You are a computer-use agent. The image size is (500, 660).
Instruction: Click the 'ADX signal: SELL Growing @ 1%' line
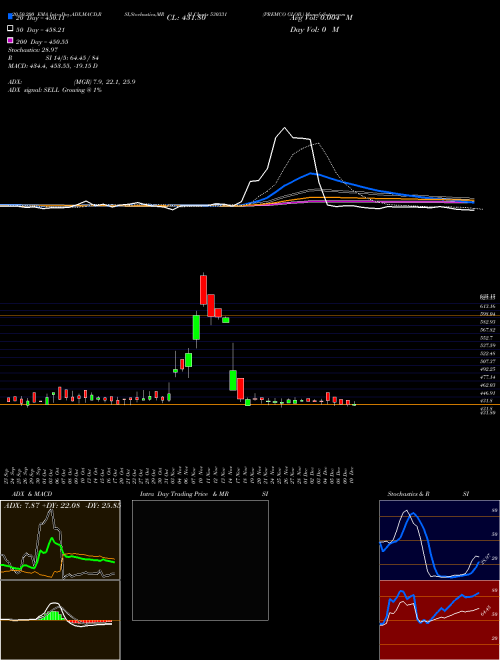[x=55, y=90]
